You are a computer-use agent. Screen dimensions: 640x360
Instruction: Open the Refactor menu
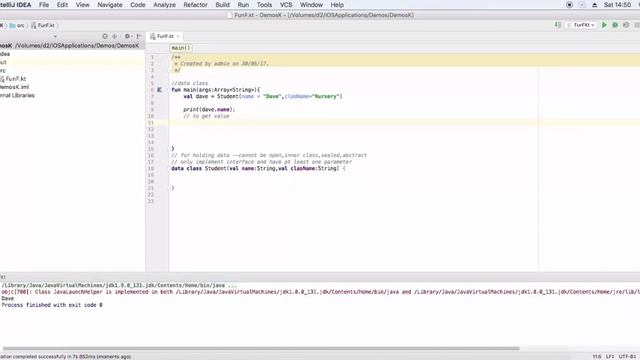click(x=196, y=5)
